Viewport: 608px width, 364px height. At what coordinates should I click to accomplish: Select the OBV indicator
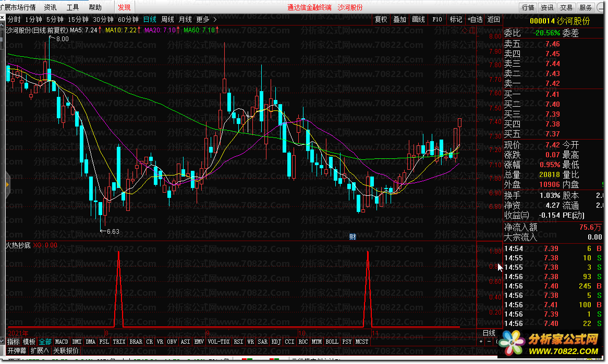click(x=172, y=342)
